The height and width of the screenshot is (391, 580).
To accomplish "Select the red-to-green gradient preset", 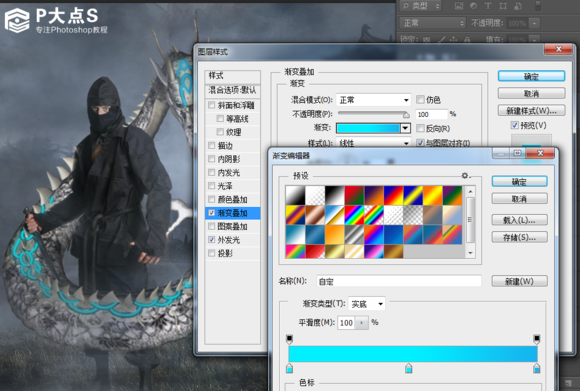I will tap(354, 195).
